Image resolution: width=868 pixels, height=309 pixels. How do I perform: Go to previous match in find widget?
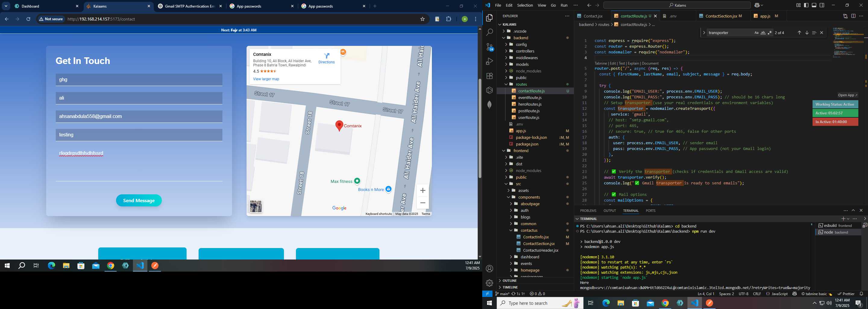(799, 33)
